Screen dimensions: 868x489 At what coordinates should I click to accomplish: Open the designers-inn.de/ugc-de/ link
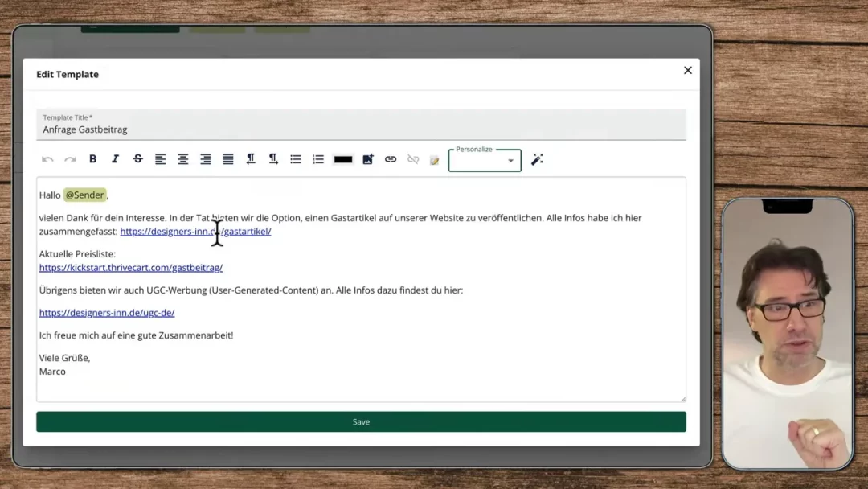point(107,313)
